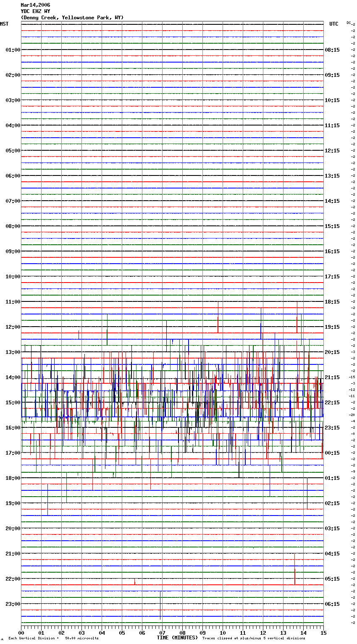The width and height of the screenshot is (357, 644).
Task: Select the 08:00 MST time label
Action: [x=13, y=226]
